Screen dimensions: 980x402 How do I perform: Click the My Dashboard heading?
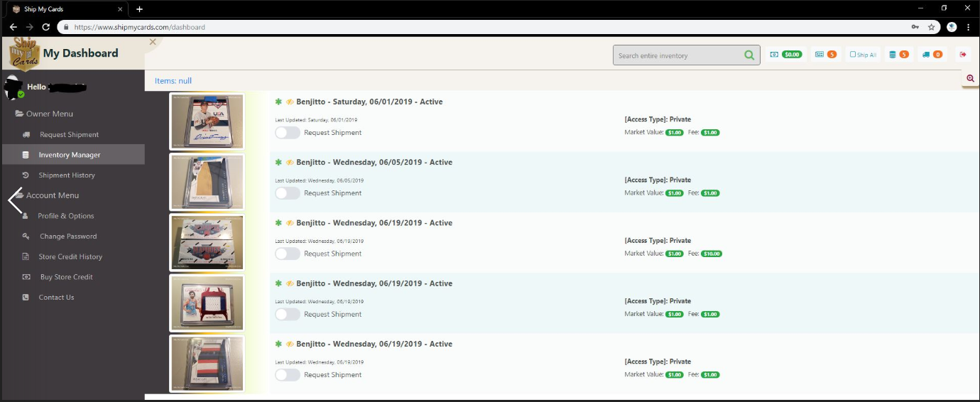[x=81, y=53]
